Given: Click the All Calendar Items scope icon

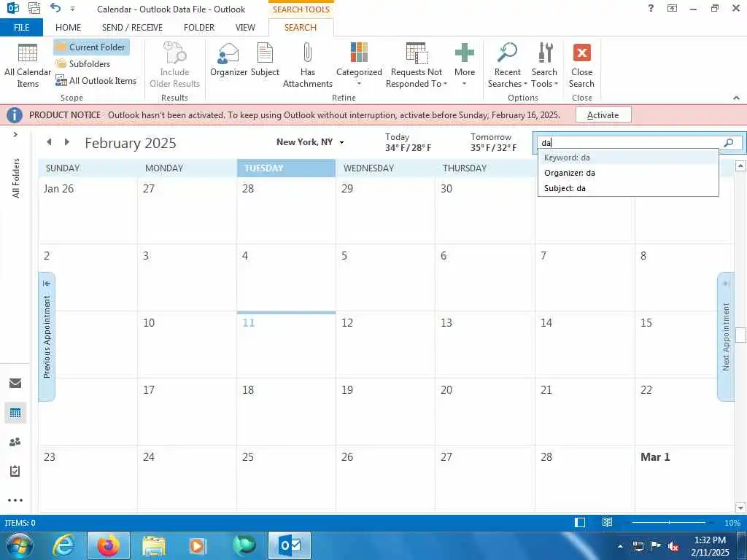Looking at the screenshot, I should (27, 65).
